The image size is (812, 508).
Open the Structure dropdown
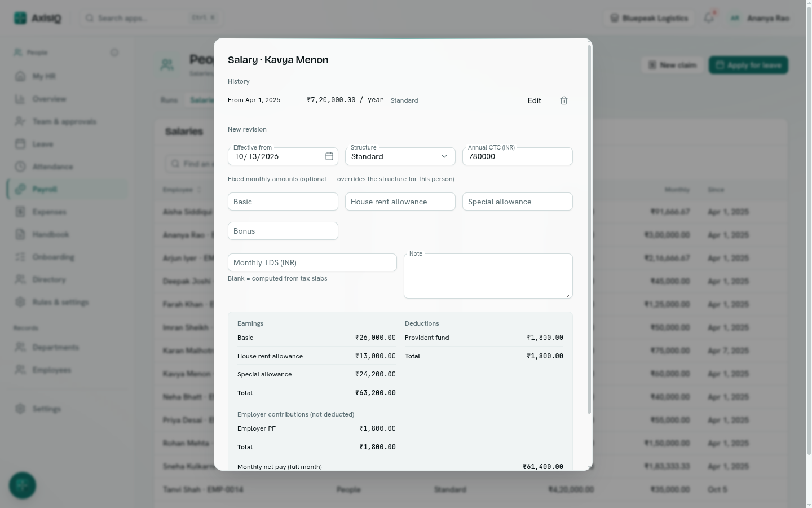pos(400,156)
